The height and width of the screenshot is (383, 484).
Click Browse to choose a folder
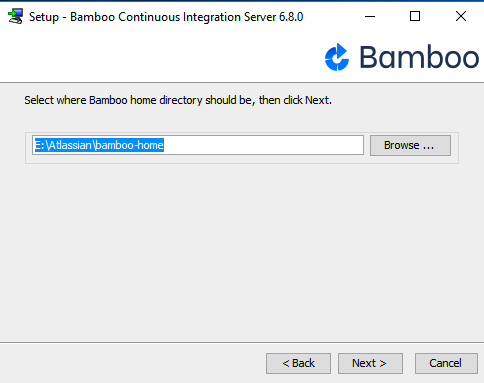coord(410,145)
